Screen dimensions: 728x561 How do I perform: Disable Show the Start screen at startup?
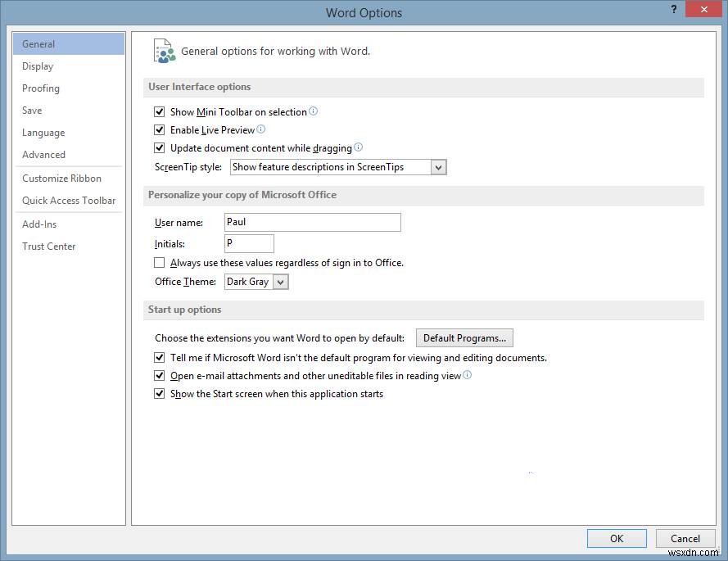click(x=159, y=394)
